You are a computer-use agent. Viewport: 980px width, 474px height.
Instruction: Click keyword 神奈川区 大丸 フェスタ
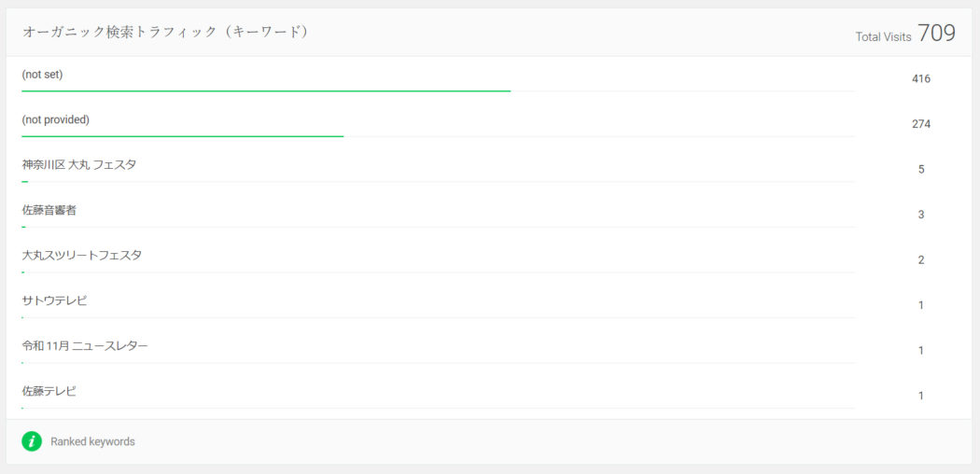point(78,165)
